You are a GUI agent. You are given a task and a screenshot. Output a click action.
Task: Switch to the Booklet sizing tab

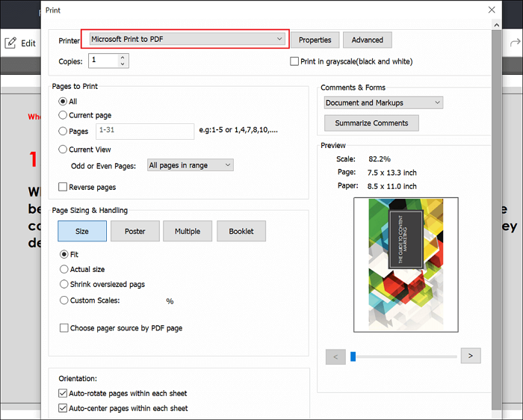click(241, 231)
